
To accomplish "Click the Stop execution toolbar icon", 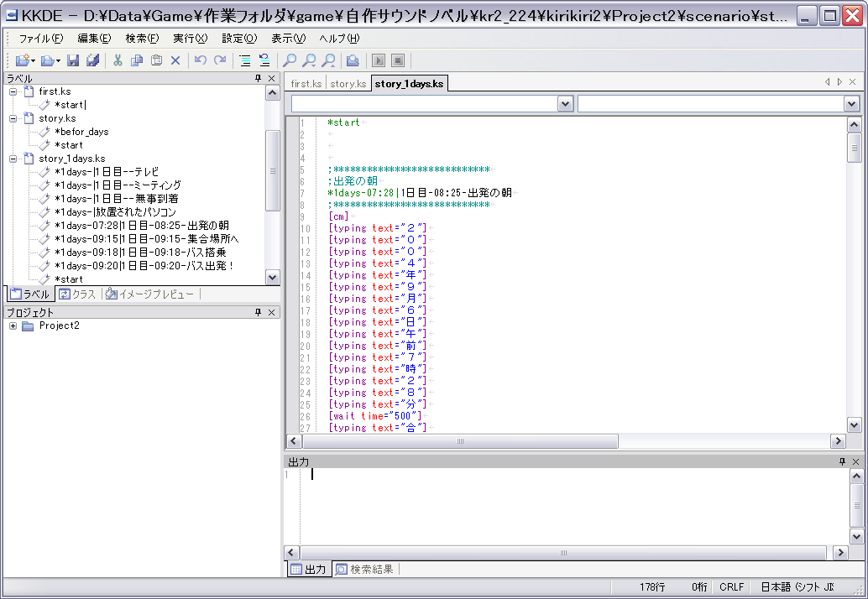I will click(x=398, y=60).
